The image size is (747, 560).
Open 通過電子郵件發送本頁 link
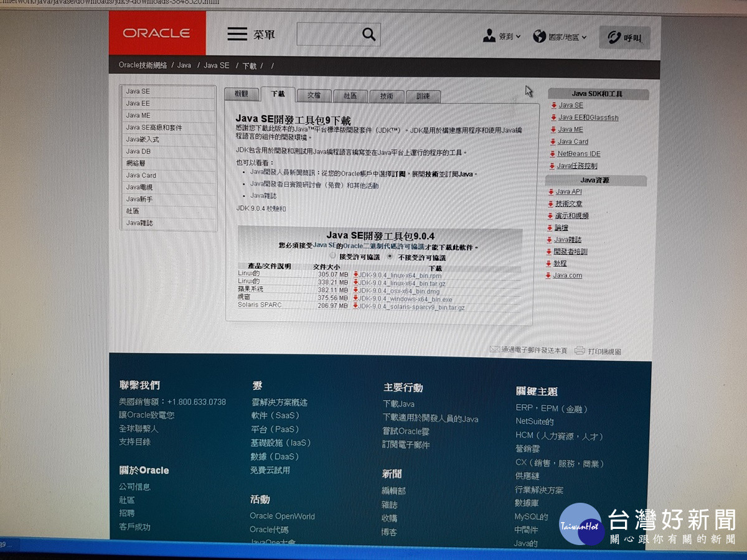tap(535, 350)
